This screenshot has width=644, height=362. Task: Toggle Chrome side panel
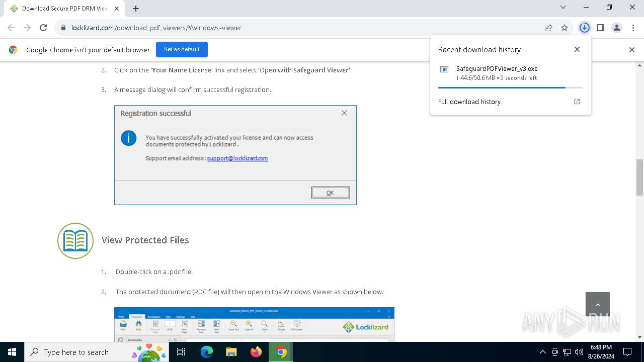[x=600, y=28]
